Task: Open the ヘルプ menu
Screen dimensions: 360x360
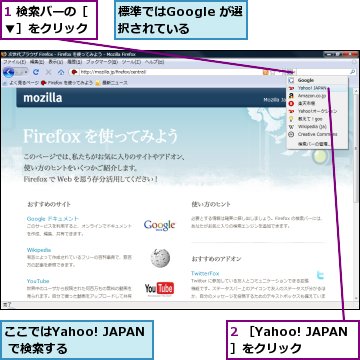Action: pyautogui.click(x=154, y=62)
